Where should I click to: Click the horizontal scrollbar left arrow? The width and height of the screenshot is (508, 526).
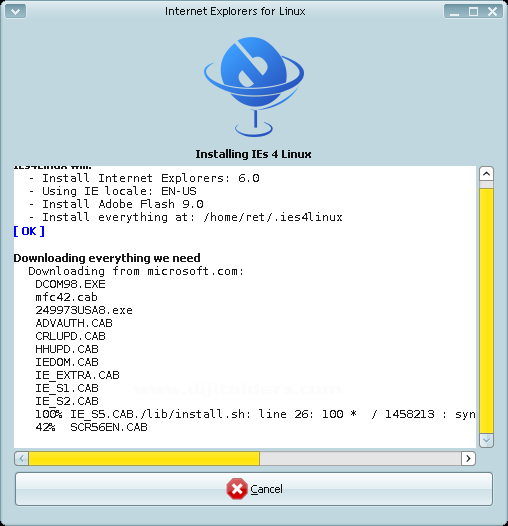click(x=22, y=458)
